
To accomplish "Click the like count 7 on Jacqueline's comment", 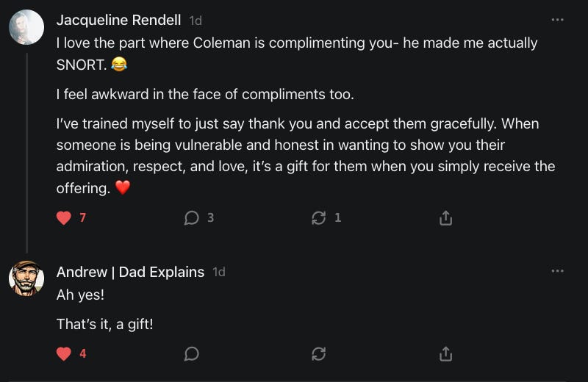I will pos(83,218).
